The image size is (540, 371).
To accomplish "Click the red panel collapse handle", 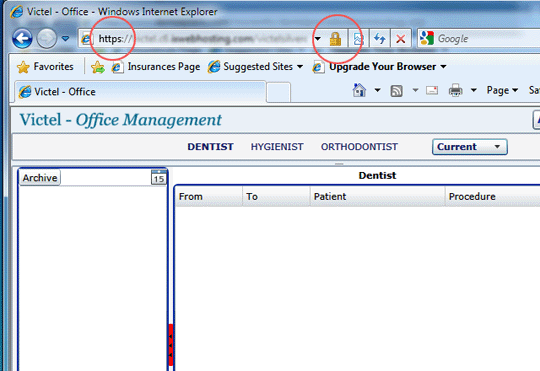I will pos(171,344).
